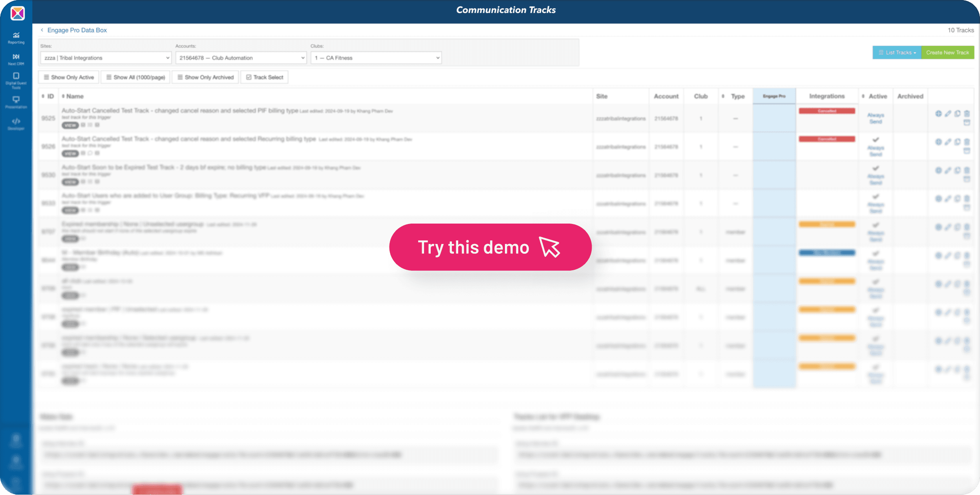Screen dimensions: 980x495
Task: Click the VIEW badge on track 9525
Action: 70,125
